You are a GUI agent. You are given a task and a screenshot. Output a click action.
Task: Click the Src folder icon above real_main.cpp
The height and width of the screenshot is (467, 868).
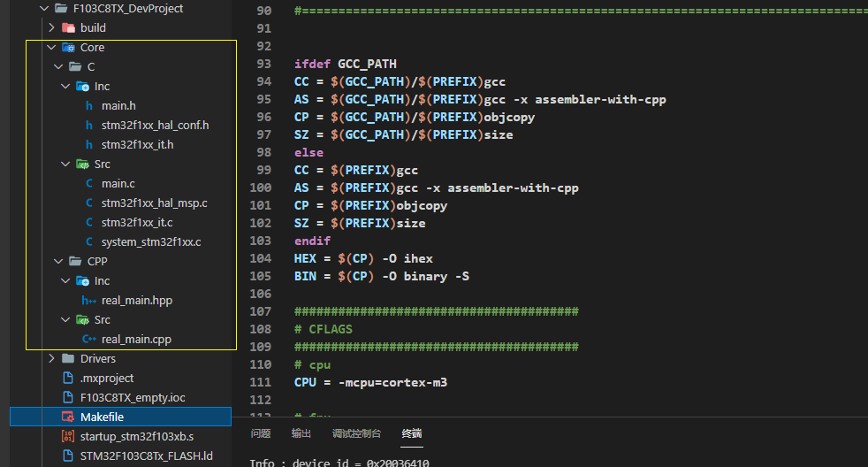click(x=82, y=319)
